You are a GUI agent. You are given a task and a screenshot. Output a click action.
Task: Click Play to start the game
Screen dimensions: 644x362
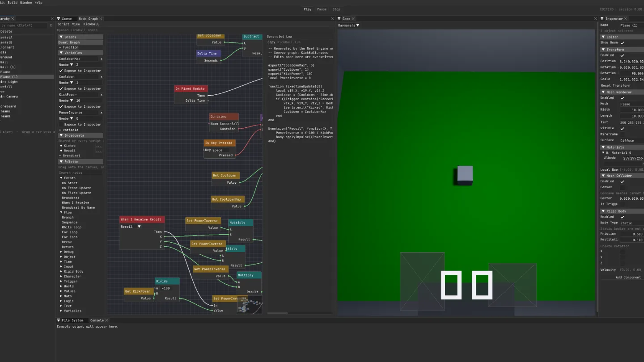pyautogui.click(x=308, y=9)
